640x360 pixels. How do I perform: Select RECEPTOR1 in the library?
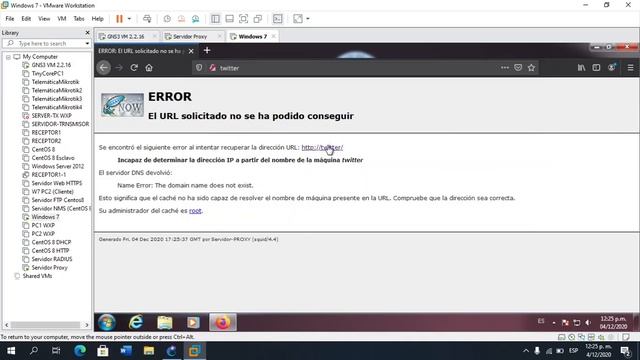pos(46,132)
